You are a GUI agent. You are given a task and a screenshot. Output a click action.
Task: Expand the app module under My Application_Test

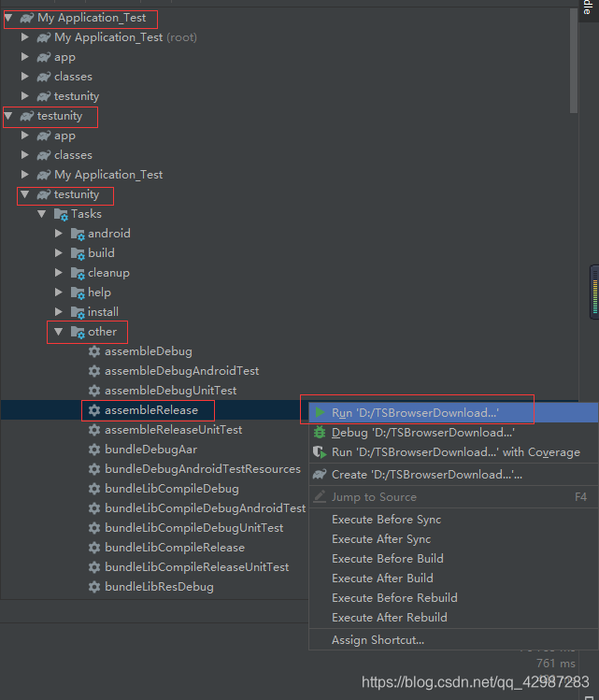pyautogui.click(x=25, y=57)
